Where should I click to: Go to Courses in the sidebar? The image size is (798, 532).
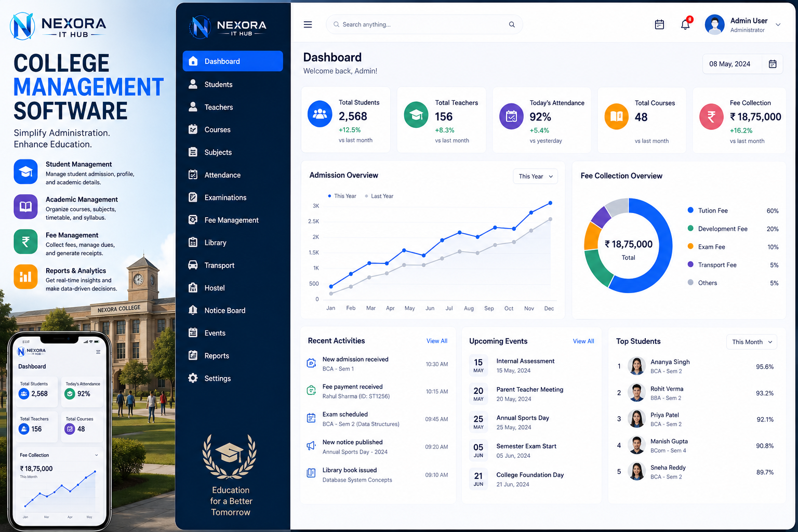(233, 130)
